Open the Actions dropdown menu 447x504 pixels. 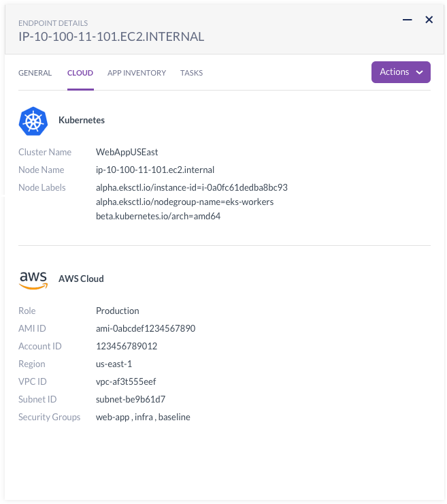pos(401,72)
